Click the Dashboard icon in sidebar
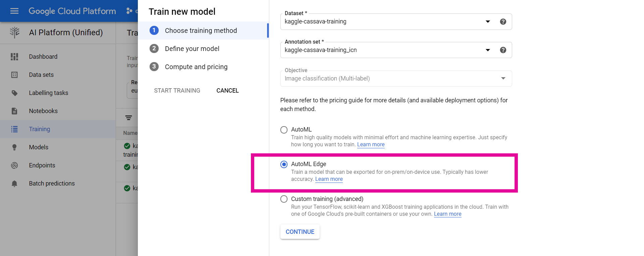Viewport: 644px width, 256px height. 14,57
